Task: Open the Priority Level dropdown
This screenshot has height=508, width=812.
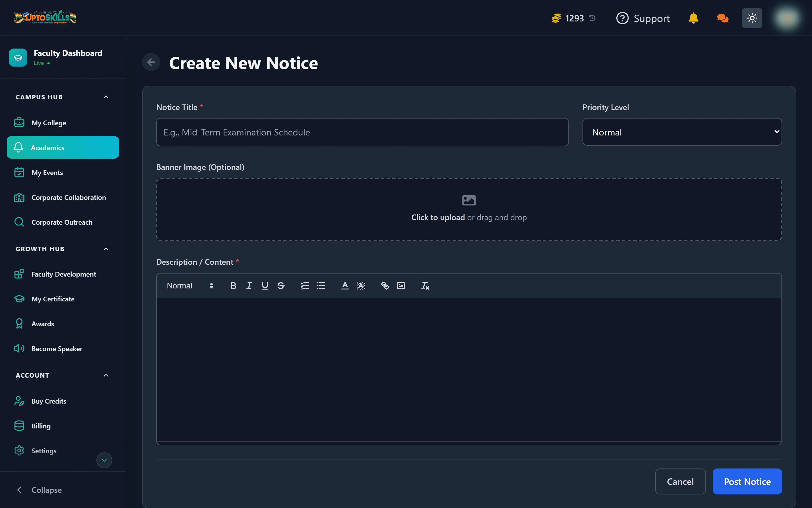Action: click(x=682, y=132)
